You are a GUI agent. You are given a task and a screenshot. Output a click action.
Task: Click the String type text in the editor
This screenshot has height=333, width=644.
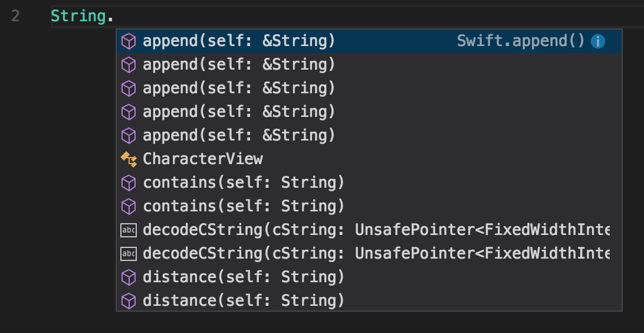click(78, 16)
